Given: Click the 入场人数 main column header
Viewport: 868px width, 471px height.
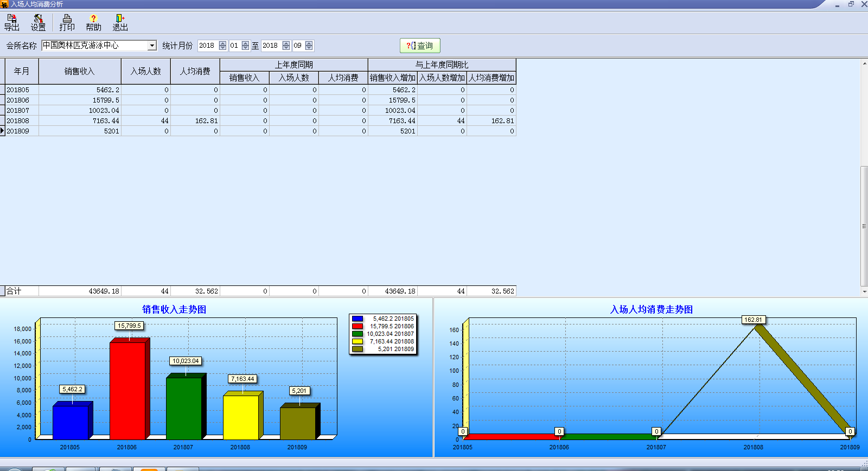Looking at the screenshot, I should click(146, 71).
